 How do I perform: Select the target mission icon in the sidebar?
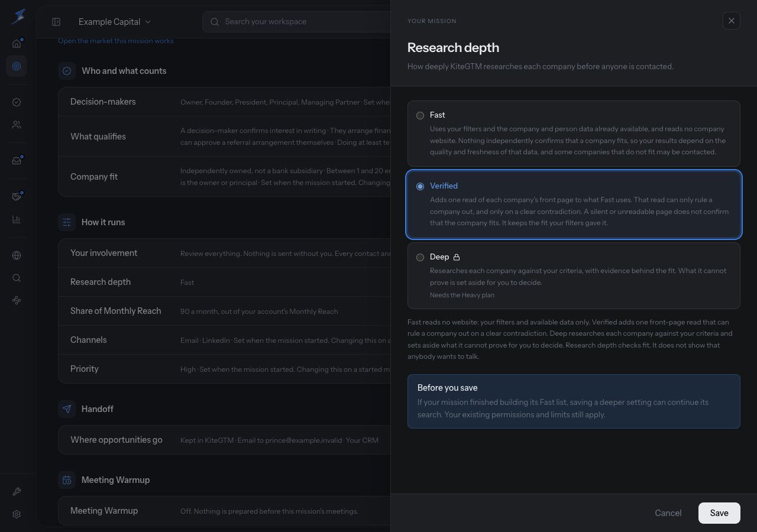(x=17, y=66)
